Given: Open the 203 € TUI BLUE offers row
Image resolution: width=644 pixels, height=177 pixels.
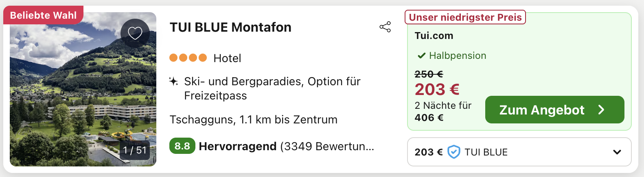Looking at the screenshot, I should click(519, 152).
